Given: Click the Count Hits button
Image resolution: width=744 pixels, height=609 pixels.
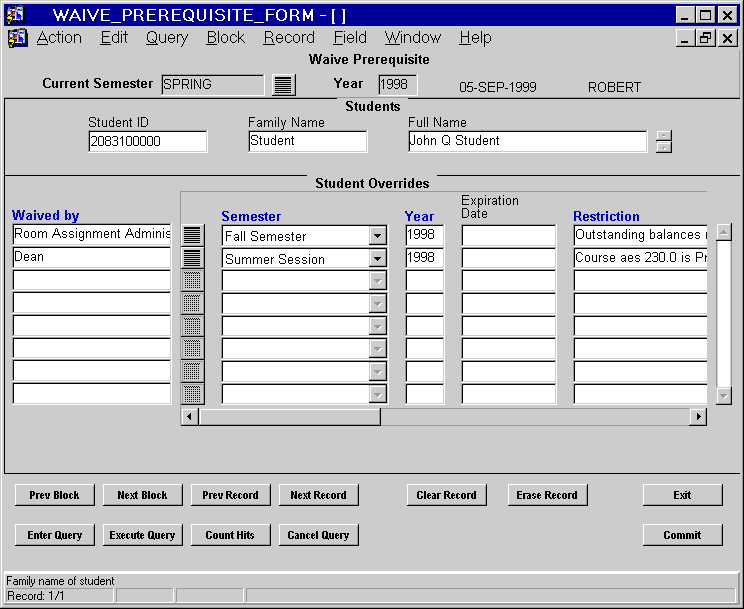Looking at the screenshot, I should tap(231, 535).
